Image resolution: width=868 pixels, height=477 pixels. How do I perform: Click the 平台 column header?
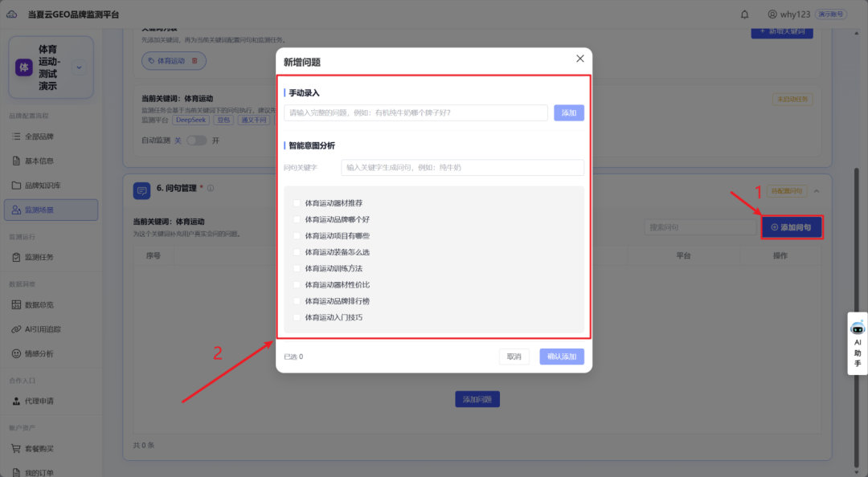click(684, 255)
